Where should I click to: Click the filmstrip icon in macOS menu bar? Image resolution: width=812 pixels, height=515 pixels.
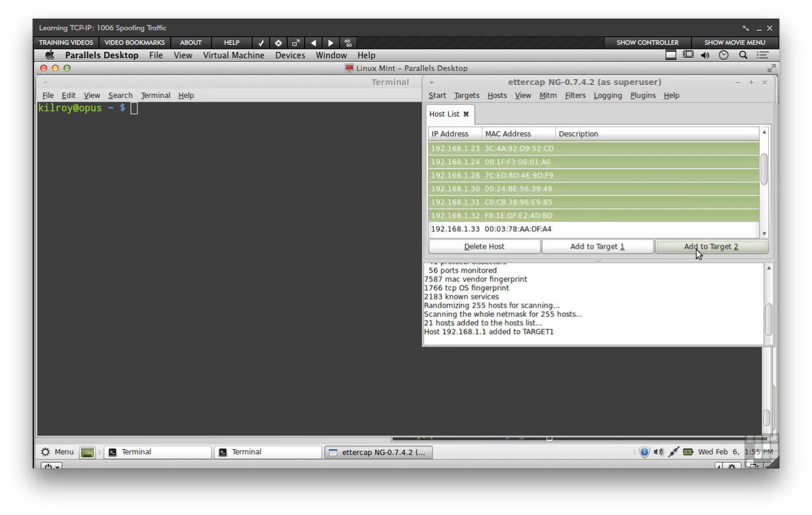pyautogui.click(x=671, y=55)
